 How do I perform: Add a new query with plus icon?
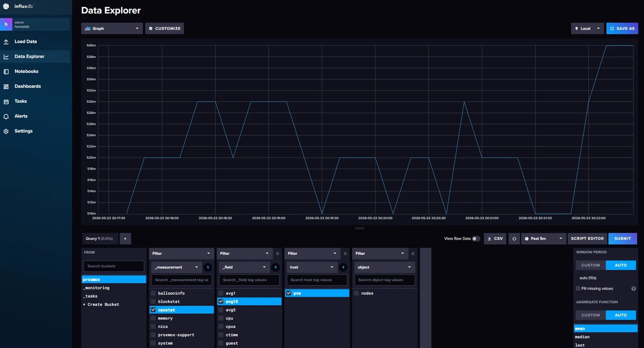pos(125,238)
